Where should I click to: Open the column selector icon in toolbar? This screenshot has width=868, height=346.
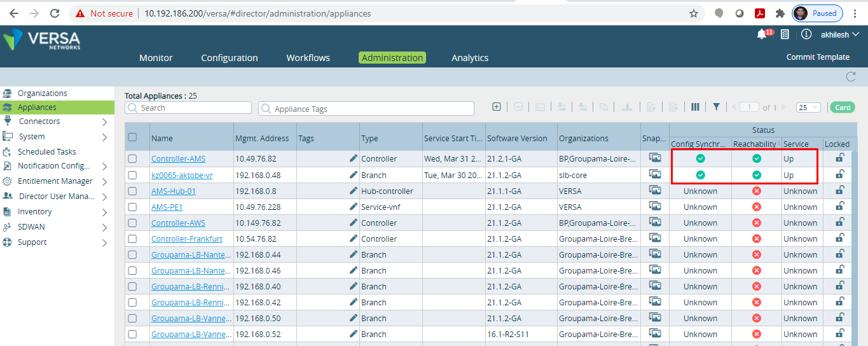click(x=695, y=107)
